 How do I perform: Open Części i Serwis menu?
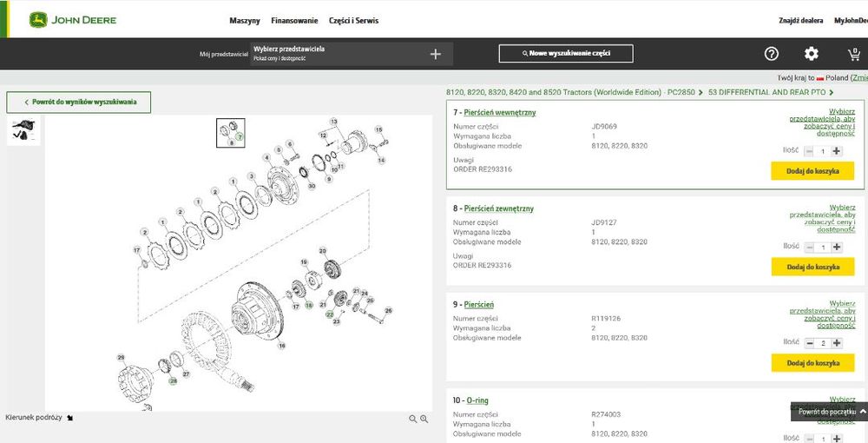coord(354,21)
